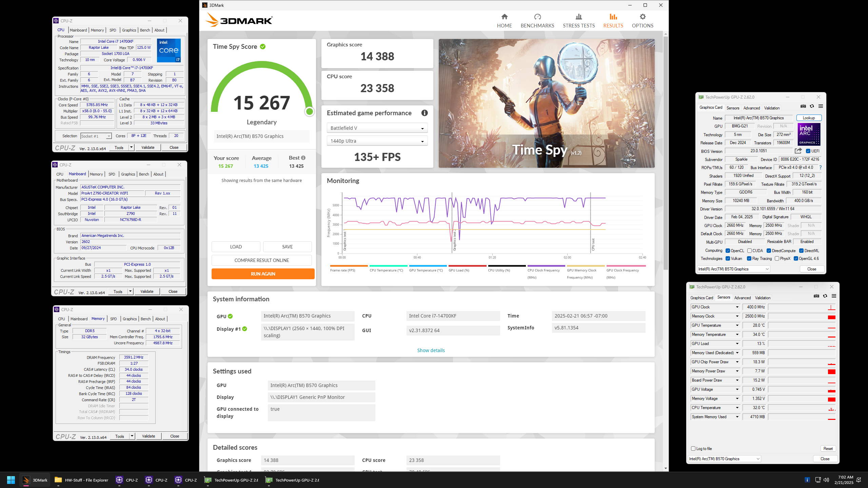Viewport: 868px width, 488px height.
Task: Open the GPU Temperature sensor dropdown
Action: coord(737,325)
